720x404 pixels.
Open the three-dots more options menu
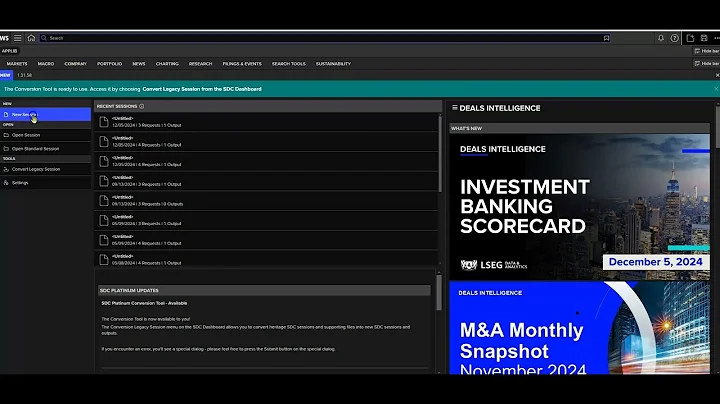(717, 38)
